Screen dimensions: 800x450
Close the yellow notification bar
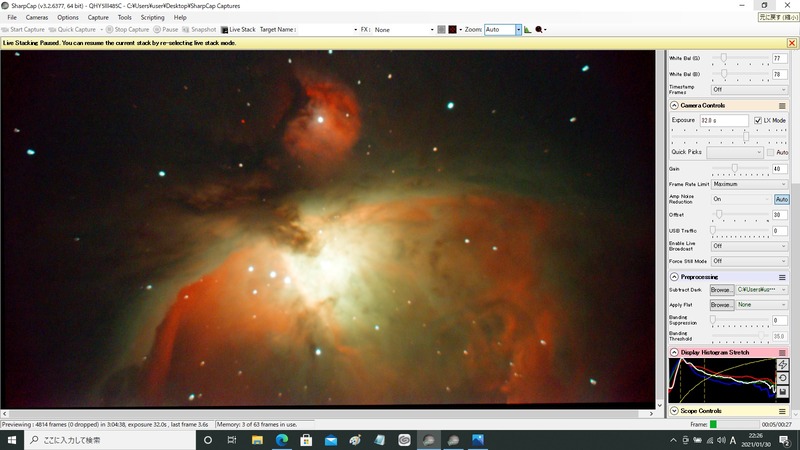pyautogui.click(x=792, y=43)
